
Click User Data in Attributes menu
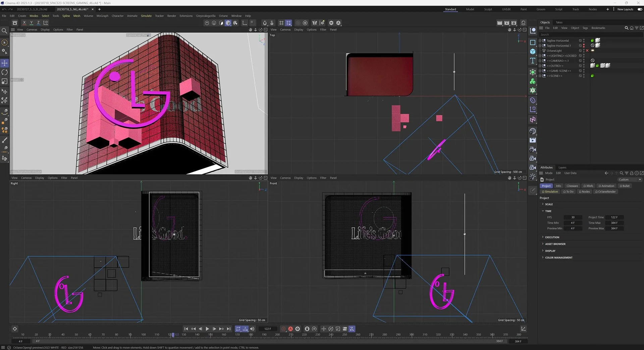click(570, 173)
